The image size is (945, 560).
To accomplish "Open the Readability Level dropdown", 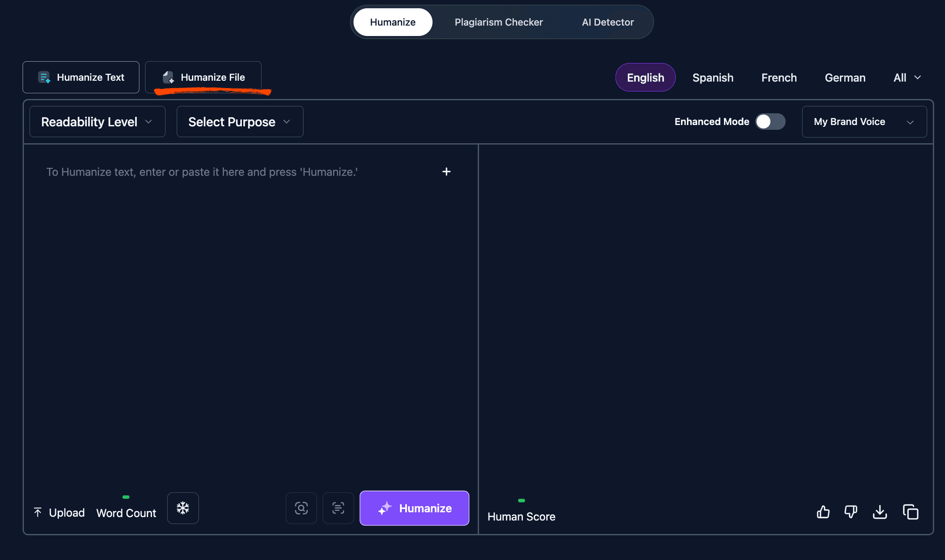I will (97, 121).
